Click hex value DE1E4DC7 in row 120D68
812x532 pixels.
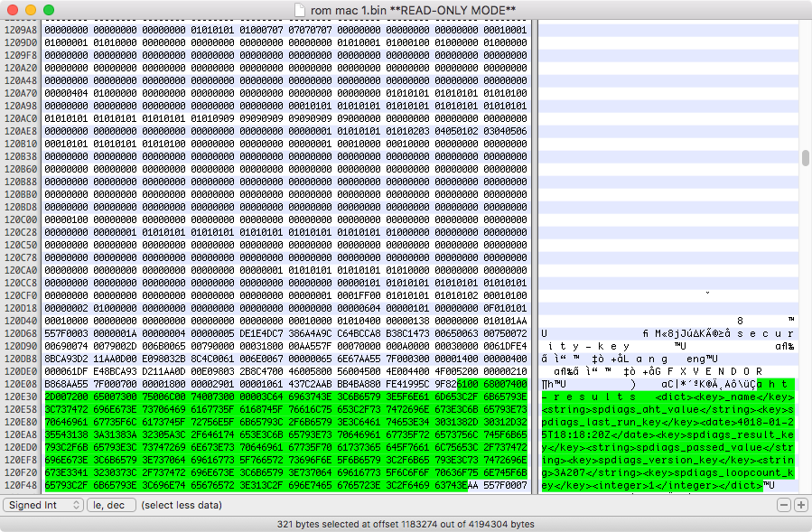[x=262, y=333]
